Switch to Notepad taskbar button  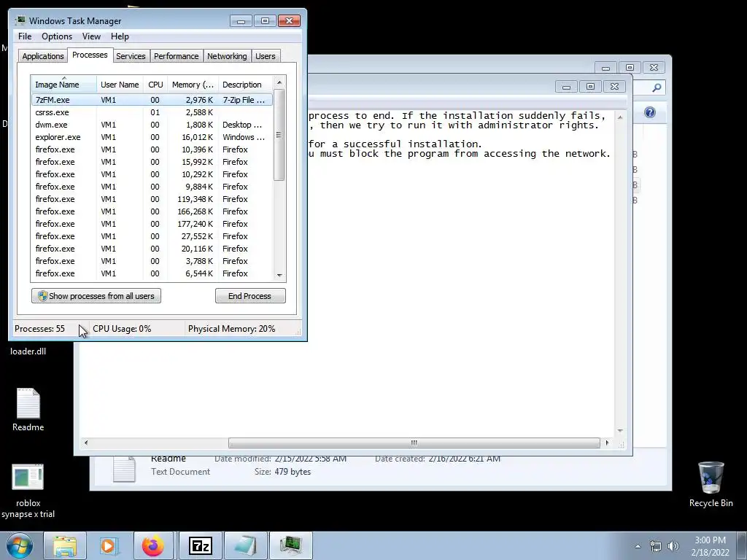click(245, 545)
